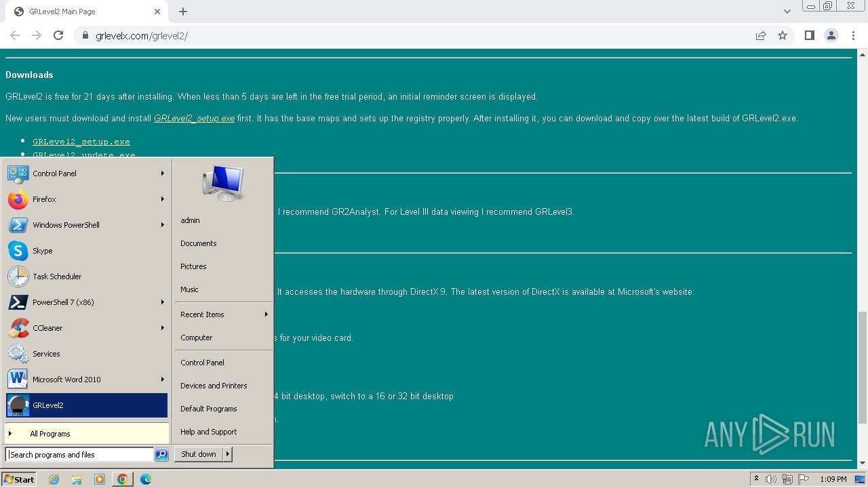Expand the CCleaner submenu arrow
868x488 pixels.
click(163, 328)
